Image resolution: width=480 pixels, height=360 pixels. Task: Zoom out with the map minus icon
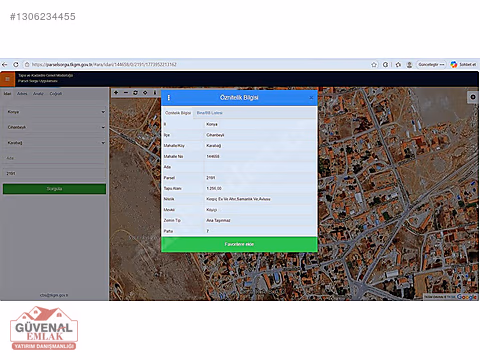click(126, 93)
